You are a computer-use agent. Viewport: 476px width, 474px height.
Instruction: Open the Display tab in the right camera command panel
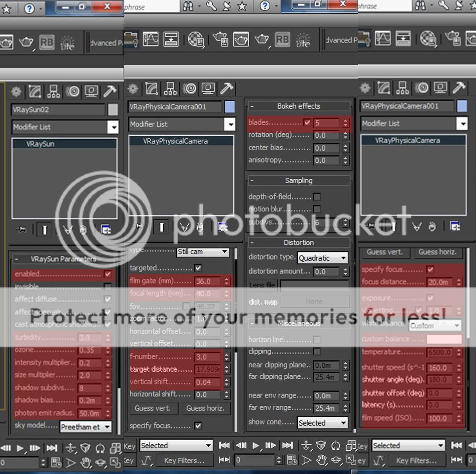click(x=440, y=88)
